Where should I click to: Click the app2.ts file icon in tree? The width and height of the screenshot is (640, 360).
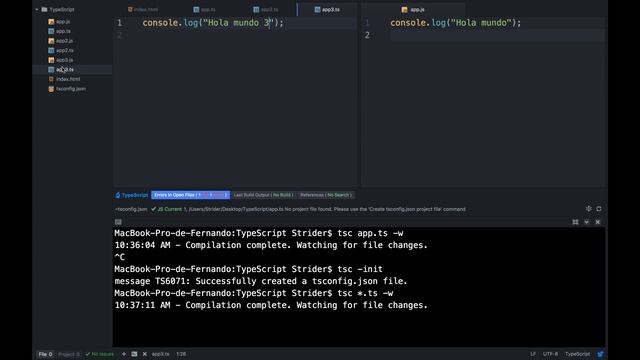51,50
